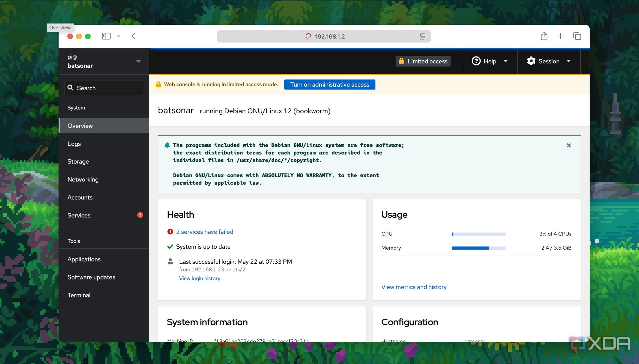The image size is (639, 364).
Task: Open a new tab with the plus icon
Action: (x=560, y=36)
